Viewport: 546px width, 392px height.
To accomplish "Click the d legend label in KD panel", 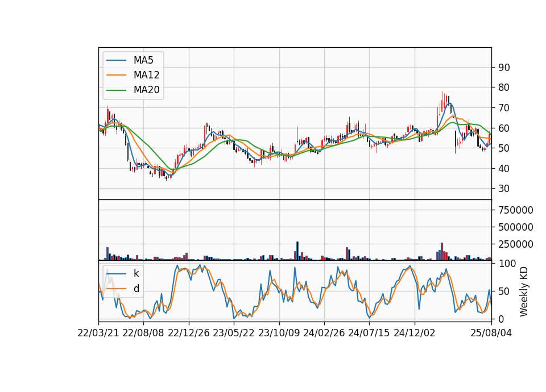I will click(136, 289).
